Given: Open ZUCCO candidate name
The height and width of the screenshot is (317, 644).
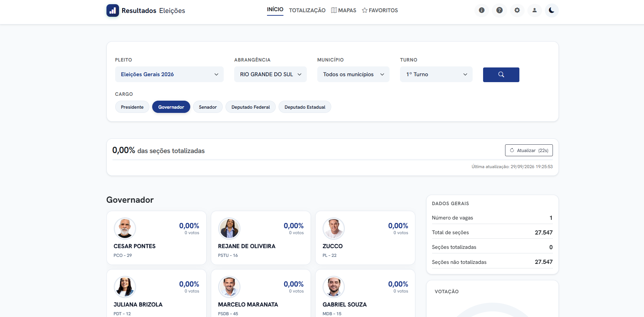Looking at the screenshot, I should point(333,246).
